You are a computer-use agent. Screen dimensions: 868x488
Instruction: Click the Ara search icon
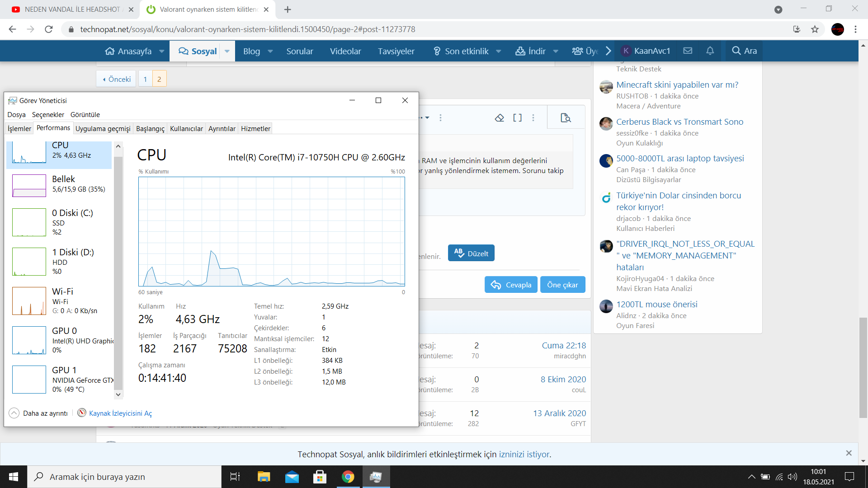point(744,51)
